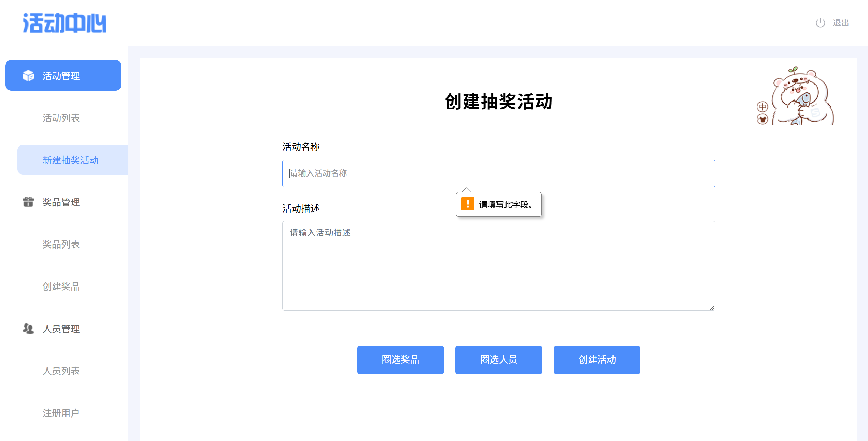Open 创建奖品 menu entry
Image resolution: width=868 pixels, height=441 pixels.
[x=61, y=286]
